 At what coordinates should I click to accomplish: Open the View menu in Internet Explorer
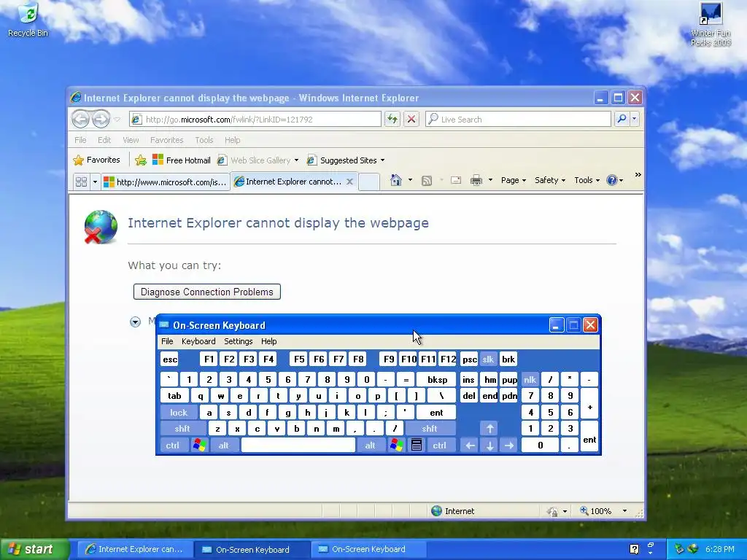pos(131,140)
